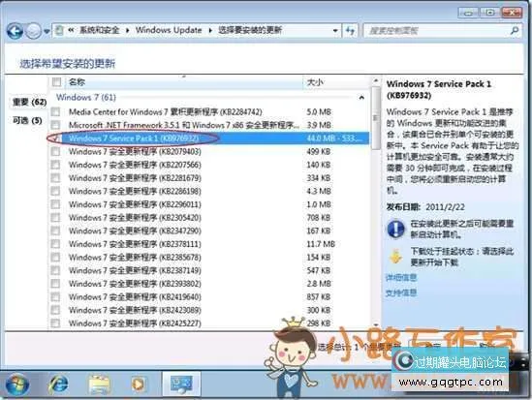Open Windows Media Player on taskbar
532x400 pixels.
[x=139, y=385]
